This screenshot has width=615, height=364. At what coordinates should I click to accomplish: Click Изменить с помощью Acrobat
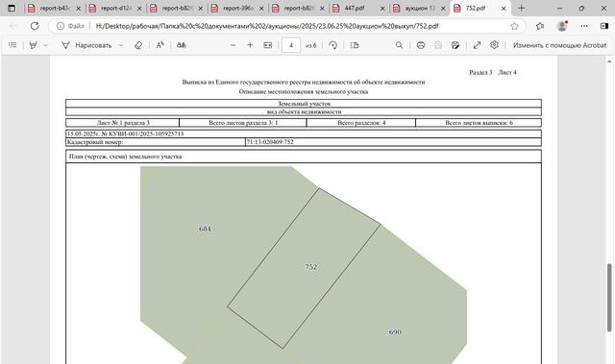click(x=559, y=45)
